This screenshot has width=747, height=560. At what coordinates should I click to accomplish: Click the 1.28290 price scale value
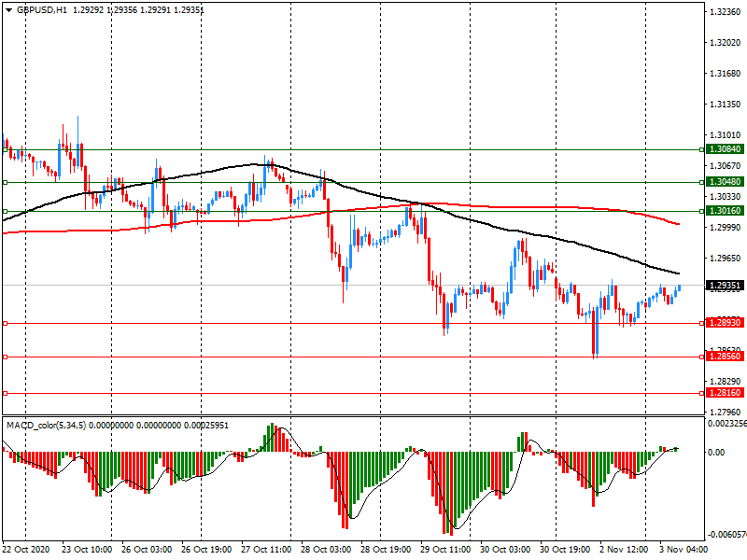click(x=726, y=382)
